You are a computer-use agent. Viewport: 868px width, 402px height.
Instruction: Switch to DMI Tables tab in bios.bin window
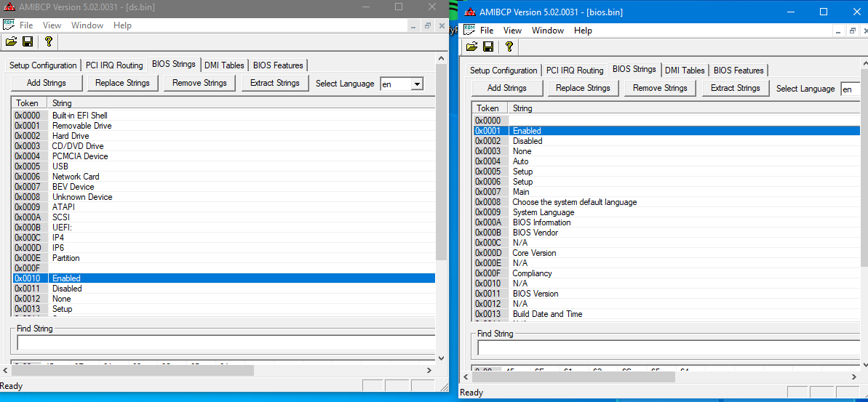tap(685, 71)
